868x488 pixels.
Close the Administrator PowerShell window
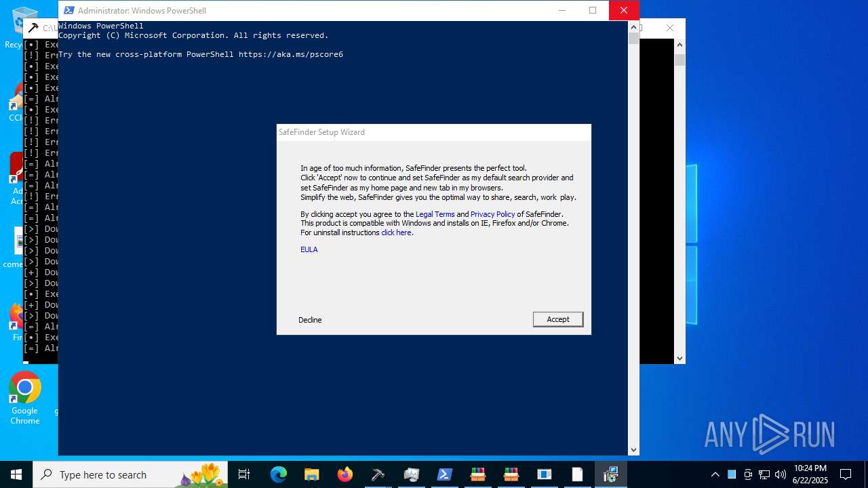[x=624, y=10]
